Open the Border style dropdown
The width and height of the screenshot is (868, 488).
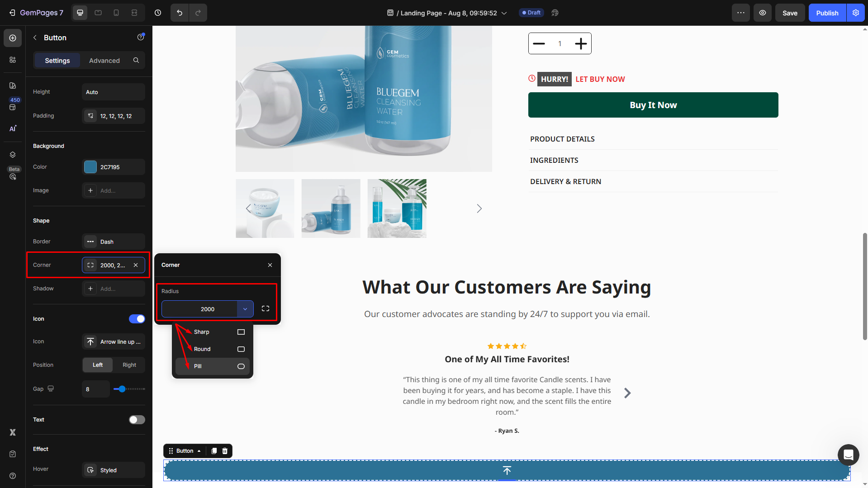[114, 242]
